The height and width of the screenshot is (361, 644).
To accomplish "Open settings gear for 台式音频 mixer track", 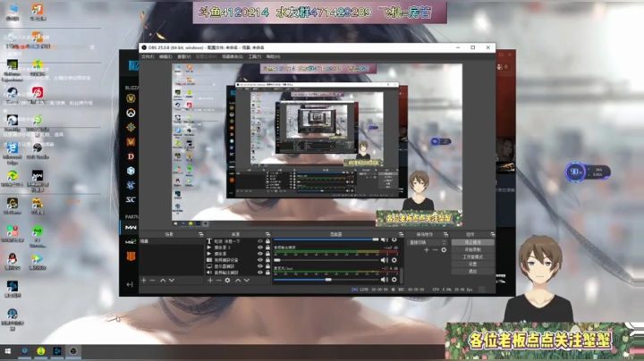I will coord(394,260).
